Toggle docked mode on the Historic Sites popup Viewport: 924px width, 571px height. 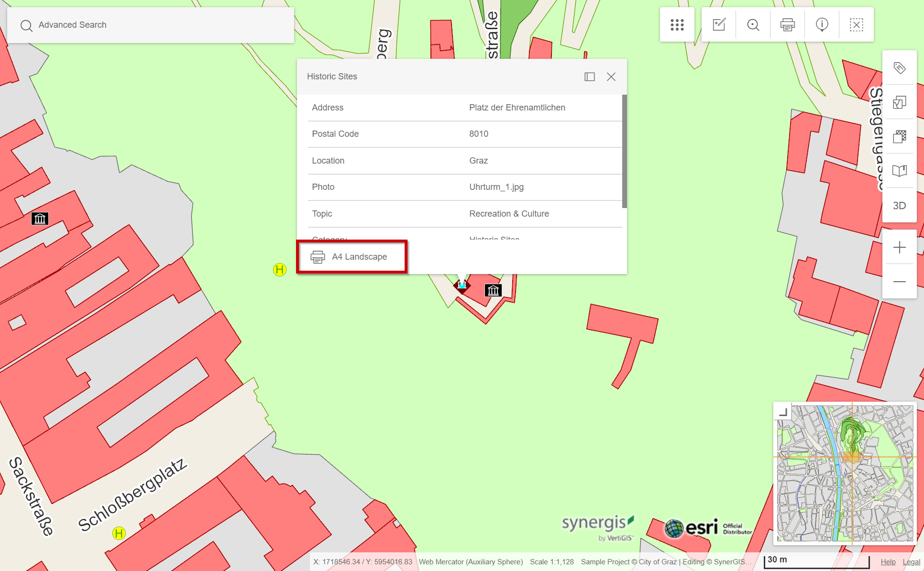[x=590, y=77]
